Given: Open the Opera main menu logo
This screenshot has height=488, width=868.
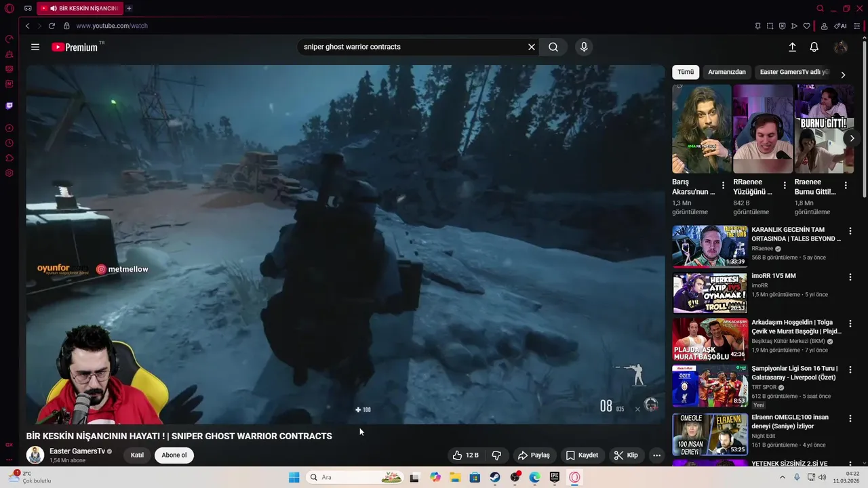Looking at the screenshot, I should 9,8.
